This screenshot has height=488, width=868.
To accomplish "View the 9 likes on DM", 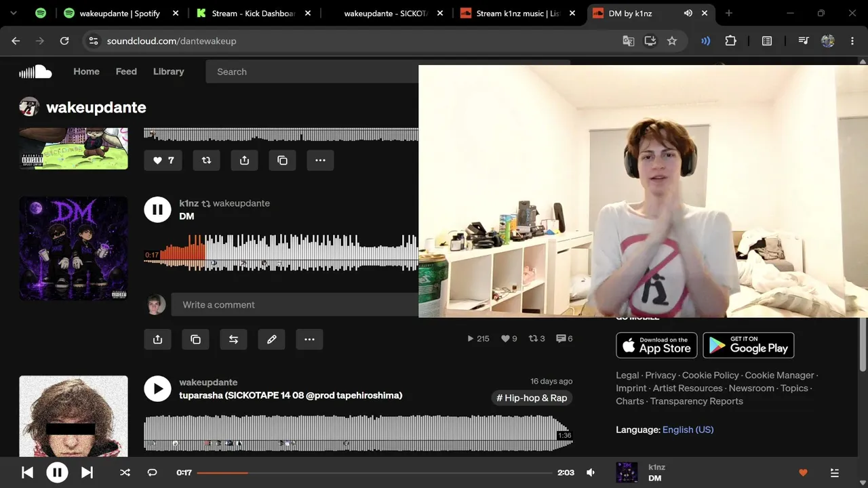I will [509, 339].
